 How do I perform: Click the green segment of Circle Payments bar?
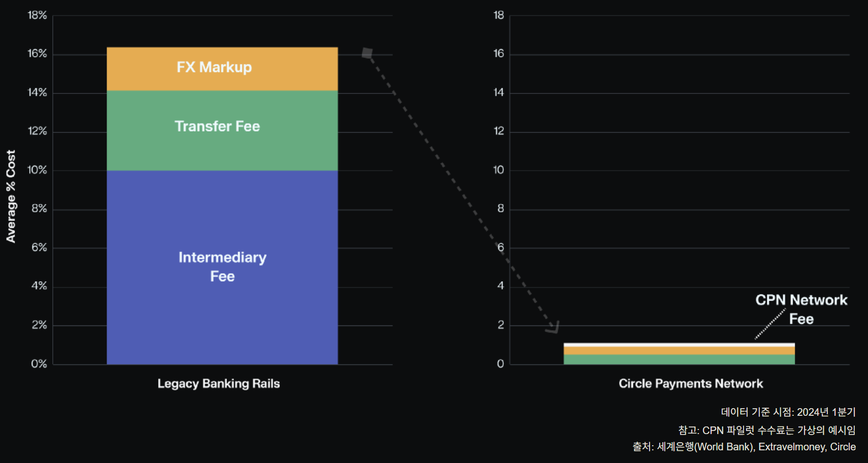point(679,359)
